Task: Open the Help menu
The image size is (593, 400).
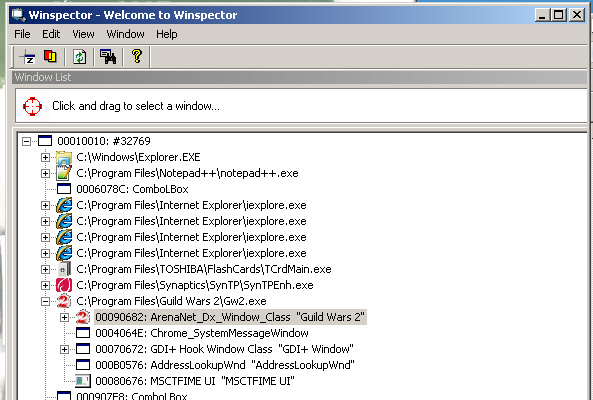Action: click(166, 34)
